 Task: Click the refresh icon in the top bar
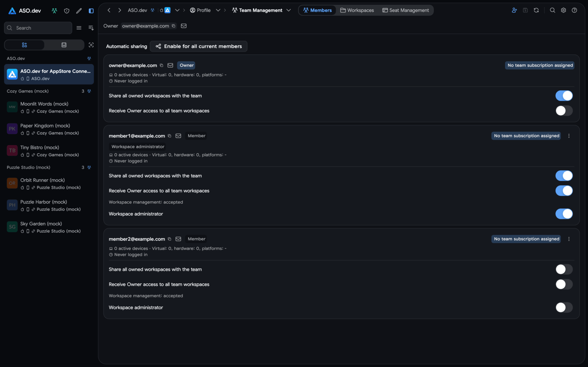[x=536, y=10]
